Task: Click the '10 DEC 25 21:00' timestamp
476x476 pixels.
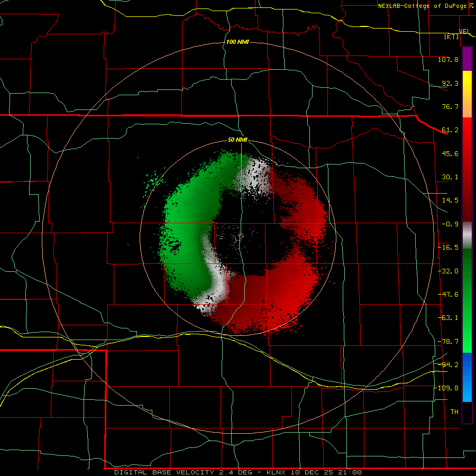Action: 326,472
